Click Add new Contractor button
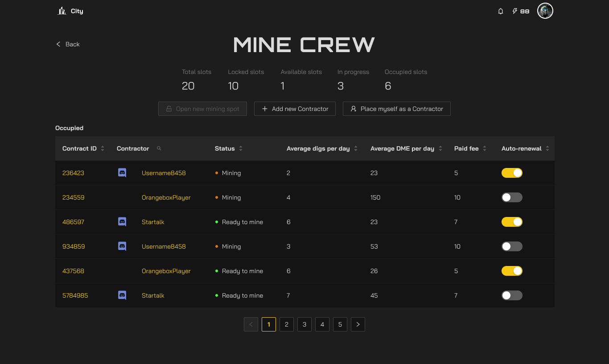This screenshot has width=609, height=364. pos(295,109)
